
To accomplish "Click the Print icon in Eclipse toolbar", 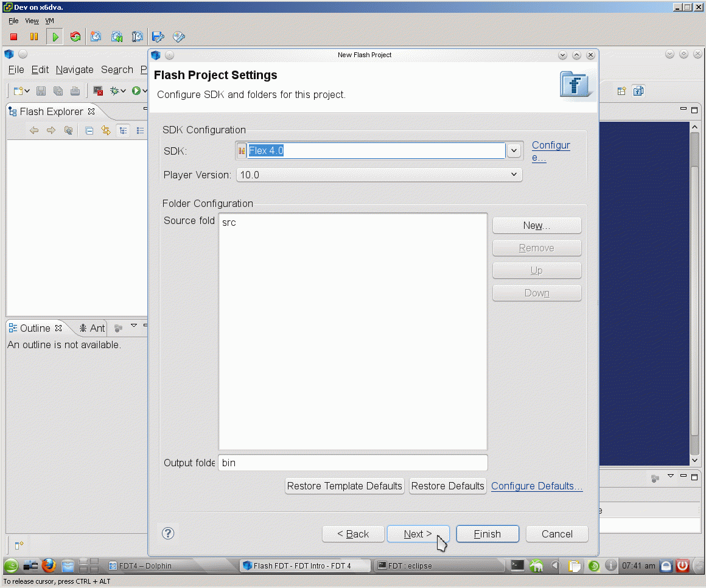I will (x=75, y=91).
